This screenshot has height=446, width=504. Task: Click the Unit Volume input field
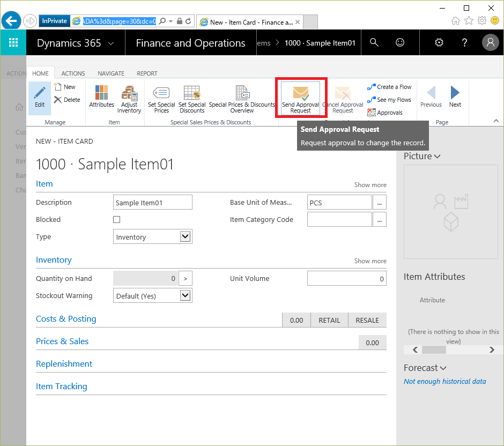pyautogui.click(x=346, y=278)
